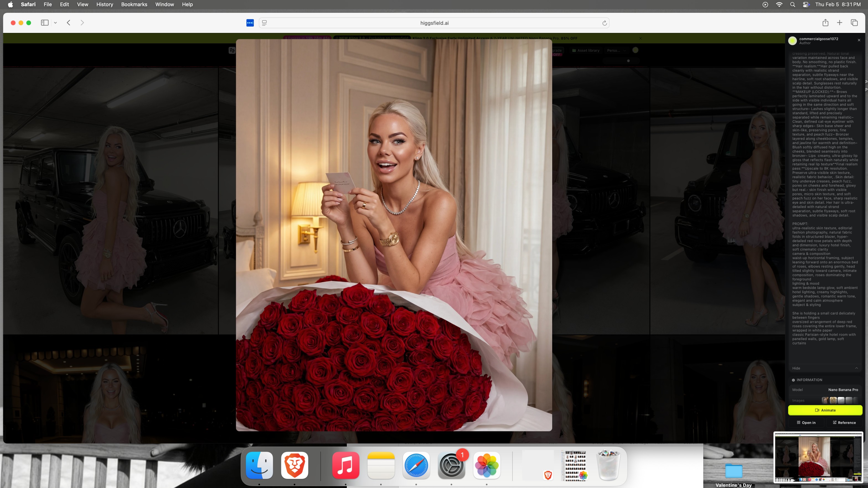Collapse the prompt with Hide chevron
868x488 pixels.
856,368
